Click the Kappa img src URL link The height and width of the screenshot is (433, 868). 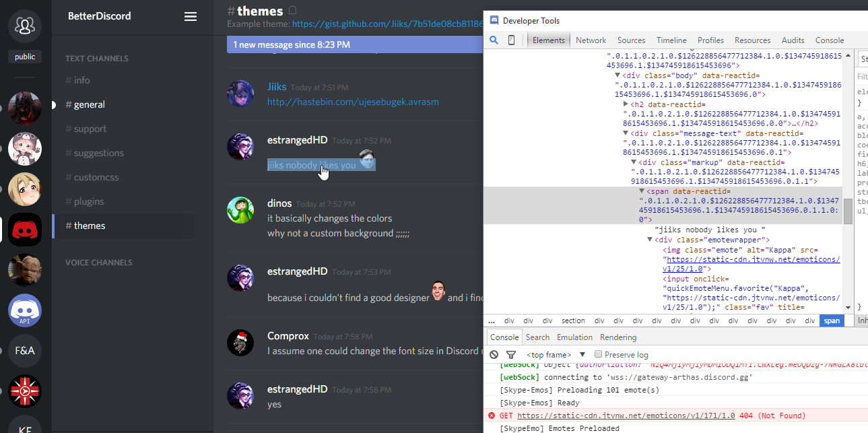pos(752,263)
